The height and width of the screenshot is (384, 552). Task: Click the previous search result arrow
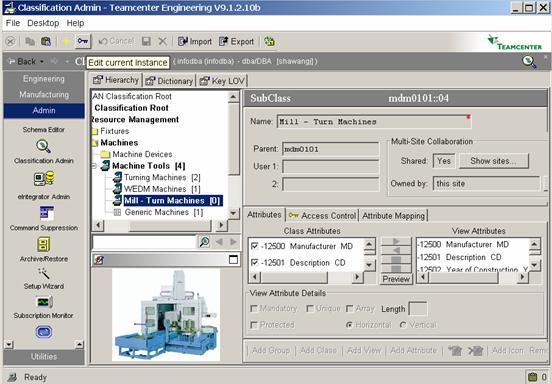point(219,242)
